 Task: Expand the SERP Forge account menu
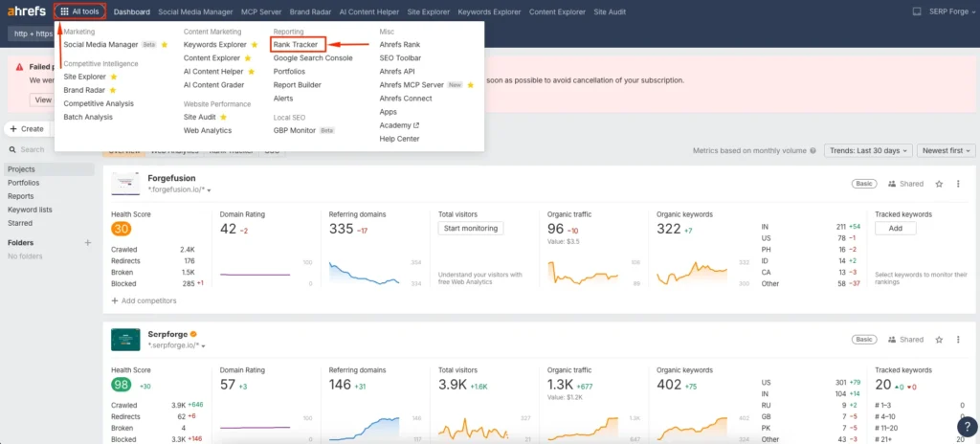[x=951, y=11]
